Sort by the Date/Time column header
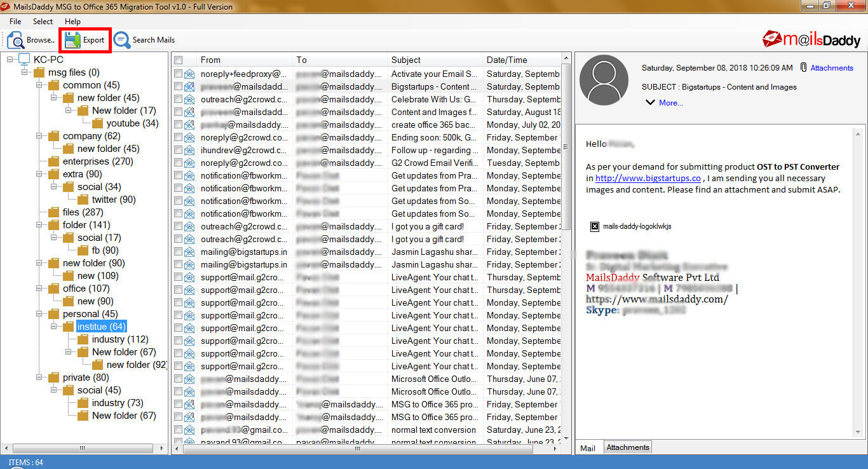The height and width of the screenshot is (469, 868). click(522, 60)
